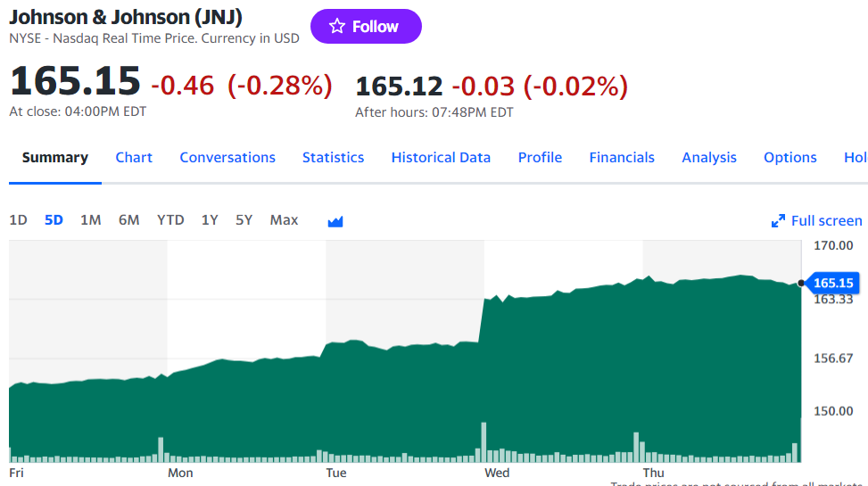
Task: Select the Max chart range
Action: click(284, 220)
